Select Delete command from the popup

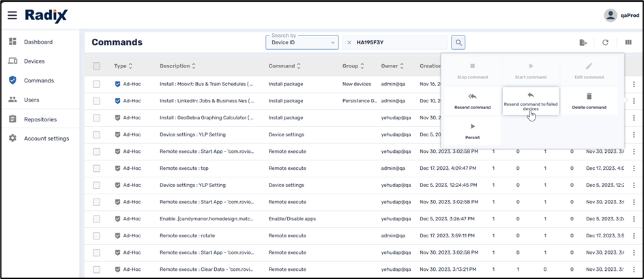coord(589,101)
